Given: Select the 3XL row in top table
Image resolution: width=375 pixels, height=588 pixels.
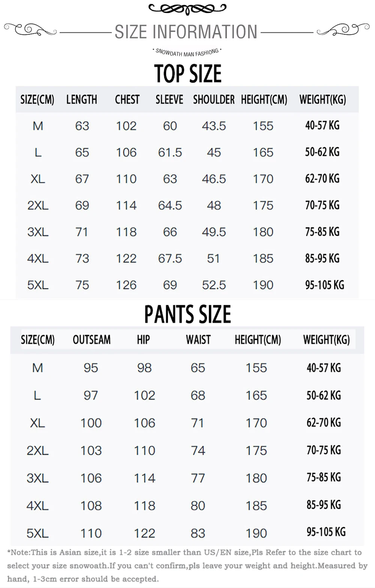Looking at the screenshot, I should point(187,232).
